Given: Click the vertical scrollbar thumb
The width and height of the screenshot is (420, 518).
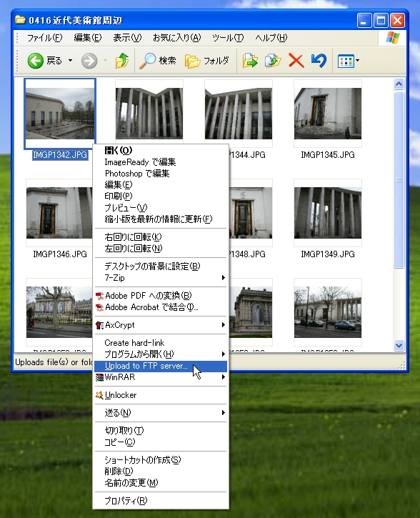Looking at the screenshot, I should (399, 180).
